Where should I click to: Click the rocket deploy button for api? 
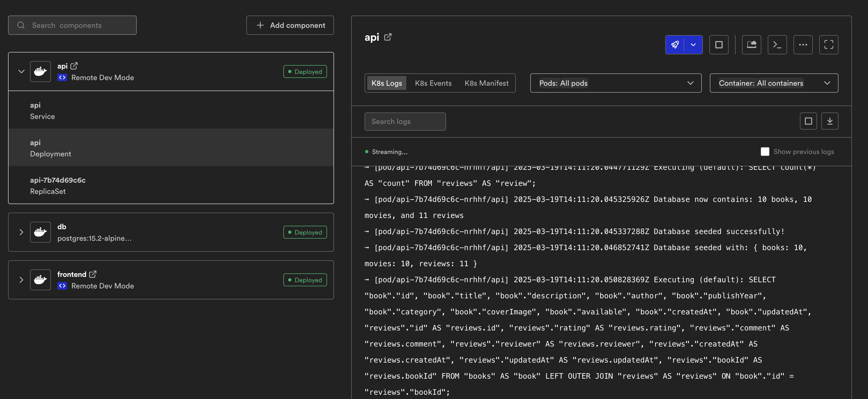coord(675,44)
